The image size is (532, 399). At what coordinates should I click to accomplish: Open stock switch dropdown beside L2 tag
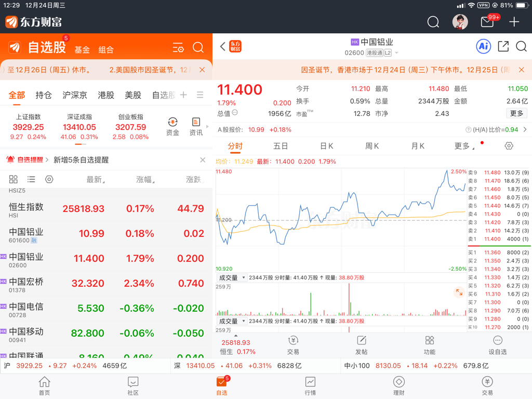[396, 53]
